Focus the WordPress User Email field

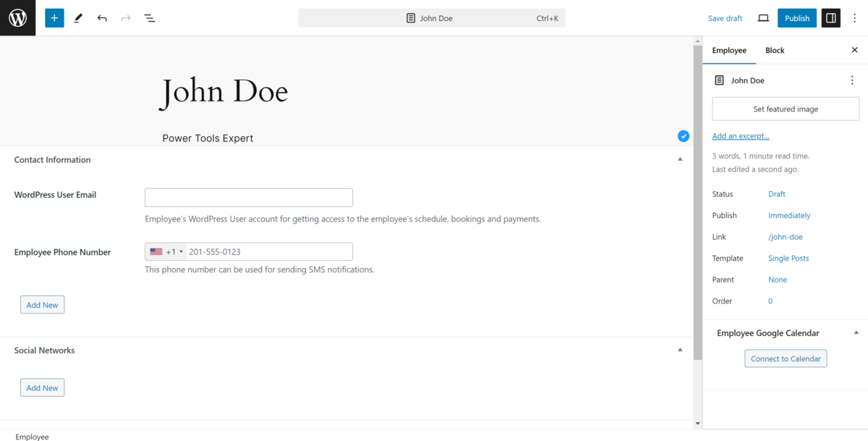coord(249,198)
